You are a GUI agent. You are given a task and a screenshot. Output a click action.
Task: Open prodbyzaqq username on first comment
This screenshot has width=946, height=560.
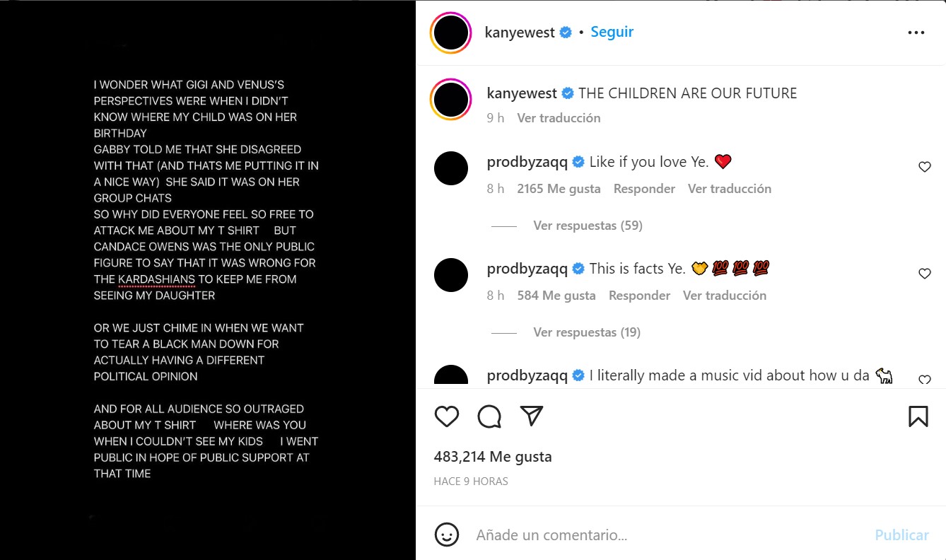coord(527,162)
